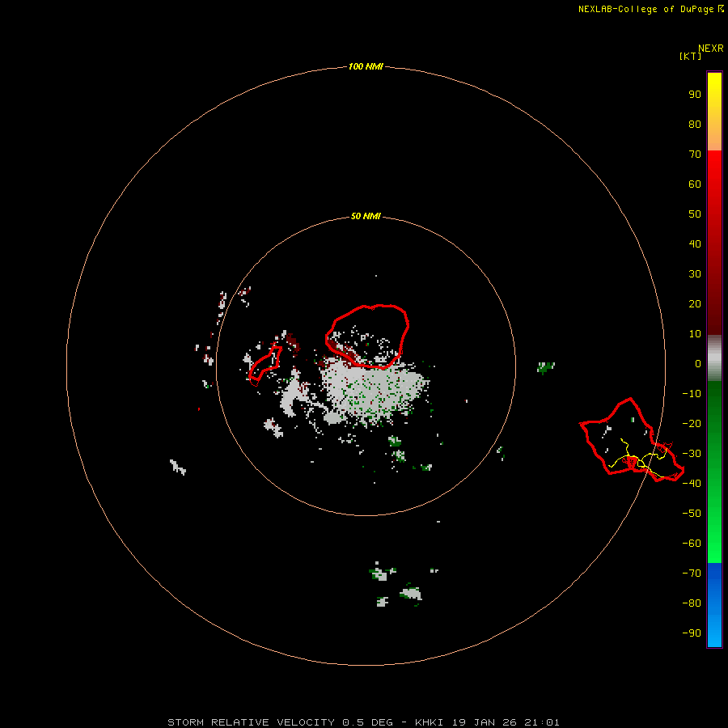This screenshot has width=728, height=728.
Task: Click the -90 value on the velocity scale
Action: 692,633
